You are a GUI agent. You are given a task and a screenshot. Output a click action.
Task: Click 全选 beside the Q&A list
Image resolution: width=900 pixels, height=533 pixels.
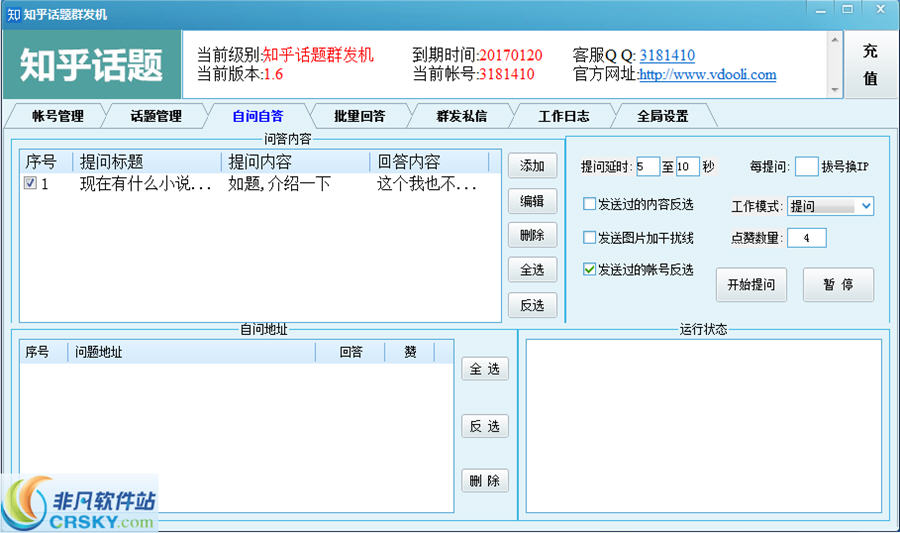532,270
